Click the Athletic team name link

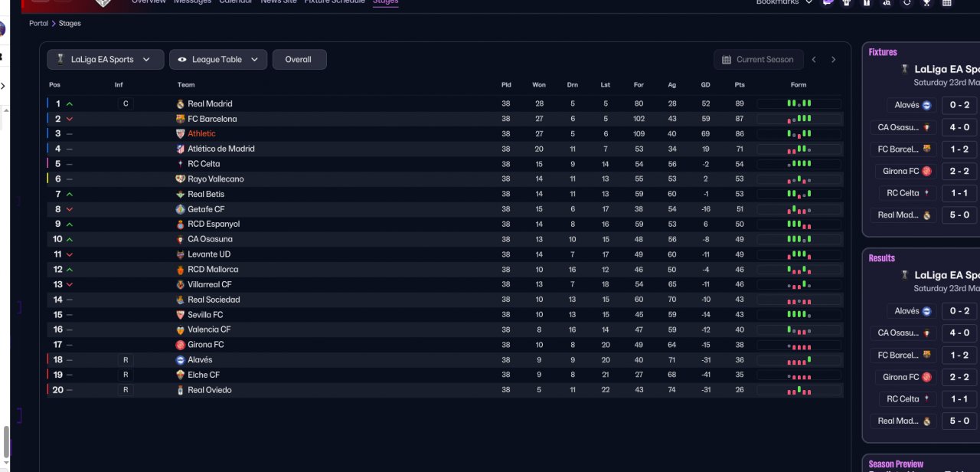(x=201, y=133)
